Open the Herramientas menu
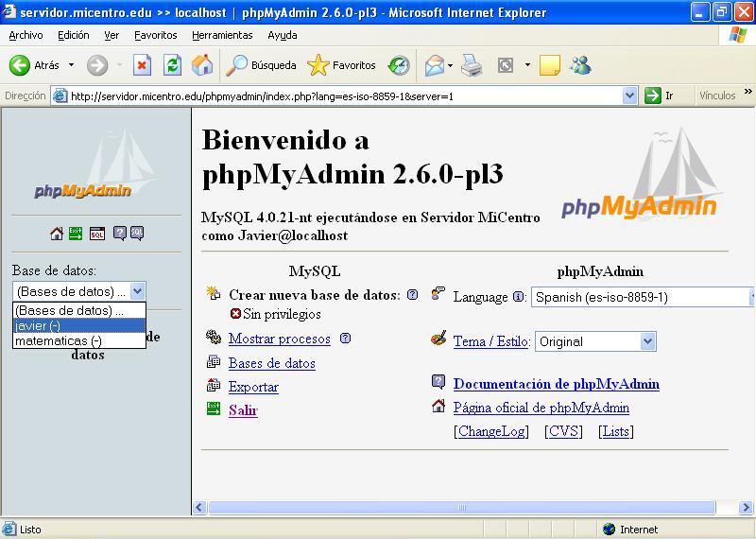 222,35
